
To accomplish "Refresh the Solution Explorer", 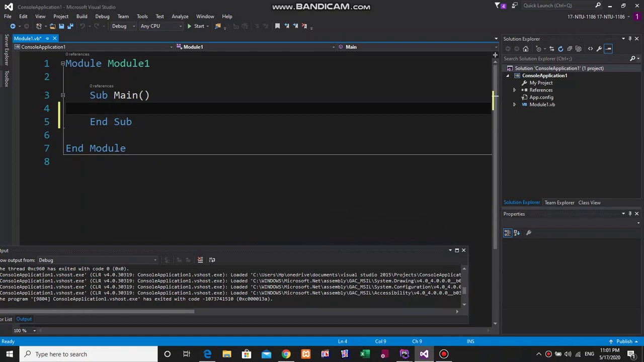I will point(560,49).
